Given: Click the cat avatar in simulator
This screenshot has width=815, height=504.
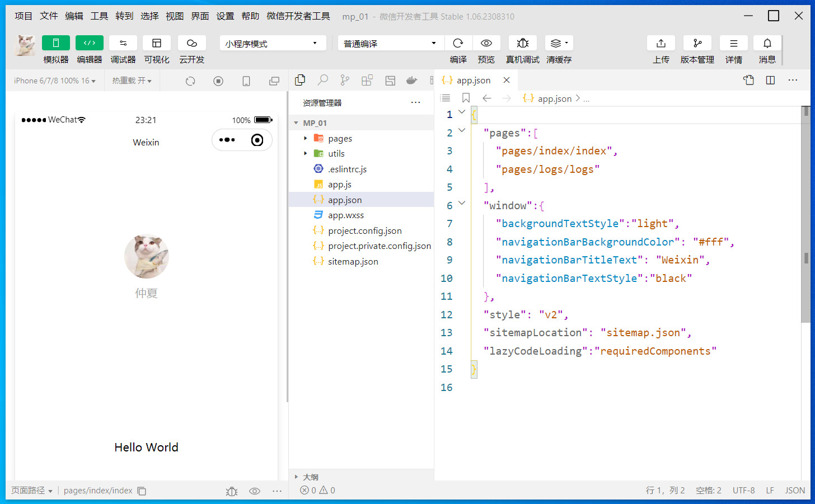Looking at the screenshot, I should point(147,256).
